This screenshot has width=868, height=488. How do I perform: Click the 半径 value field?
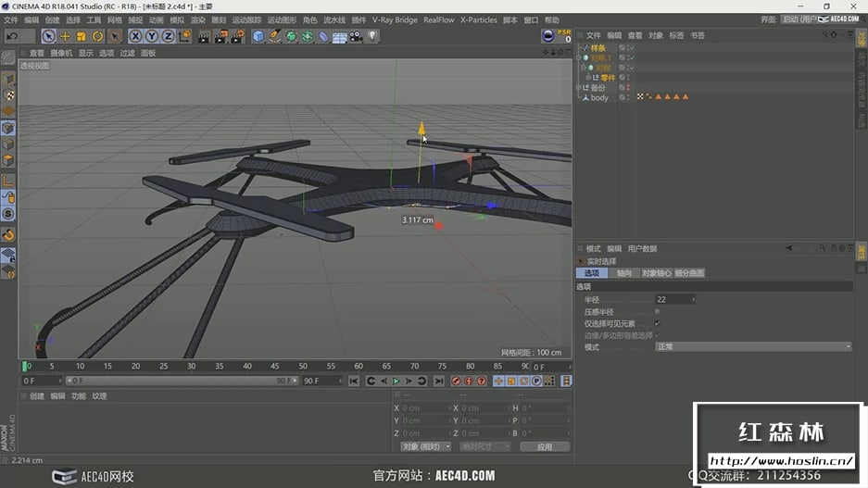pyautogui.click(x=673, y=300)
